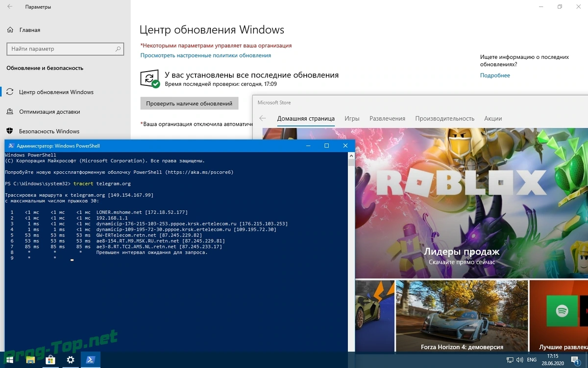Click the update status icon with green checkmark
588x368 pixels.
tap(150, 79)
